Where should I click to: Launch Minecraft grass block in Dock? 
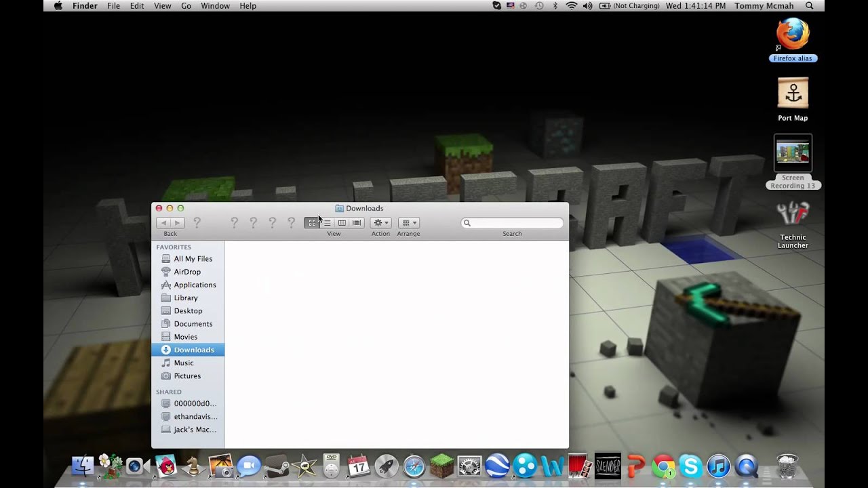[x=441, y=466]
